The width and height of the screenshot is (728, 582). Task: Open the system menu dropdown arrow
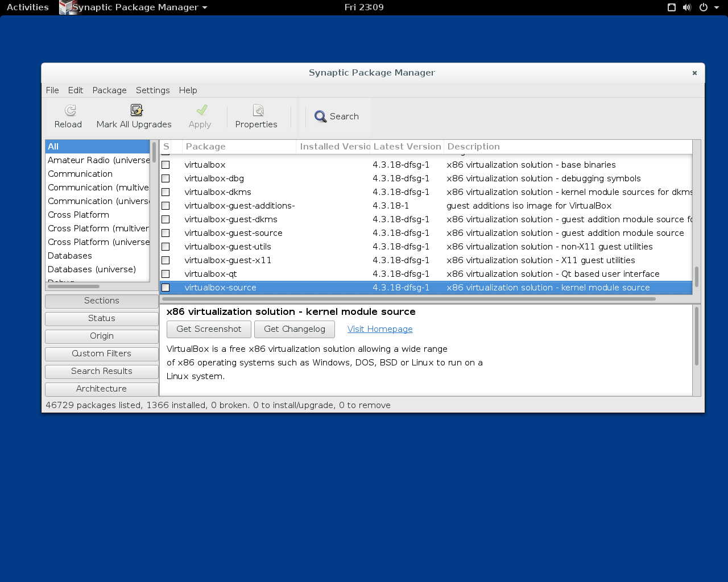click(717, 8)
